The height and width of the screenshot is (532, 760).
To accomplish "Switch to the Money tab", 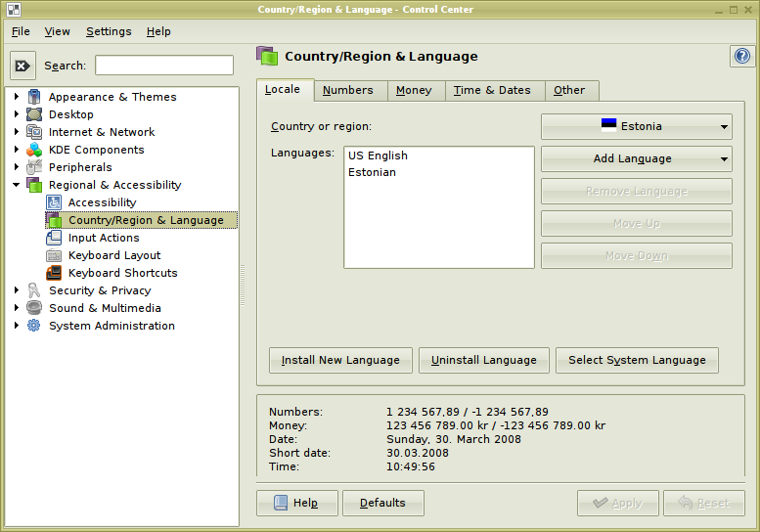I will click(414, 90).
